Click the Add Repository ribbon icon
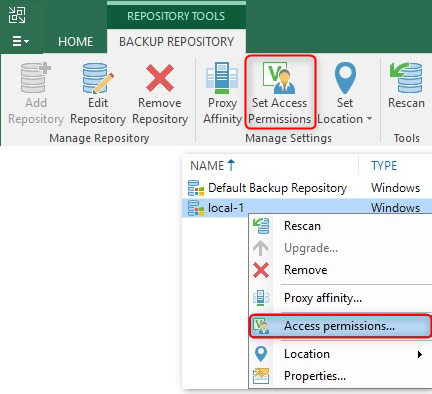Image resolution: width=432 pixels, height=394 pixels. [x=36, y=78]
